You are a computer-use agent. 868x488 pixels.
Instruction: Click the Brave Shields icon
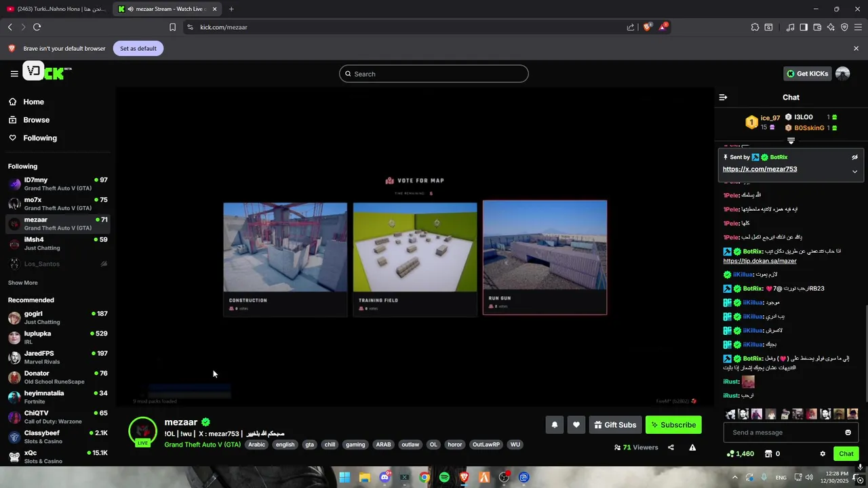[x=647, y=27]
